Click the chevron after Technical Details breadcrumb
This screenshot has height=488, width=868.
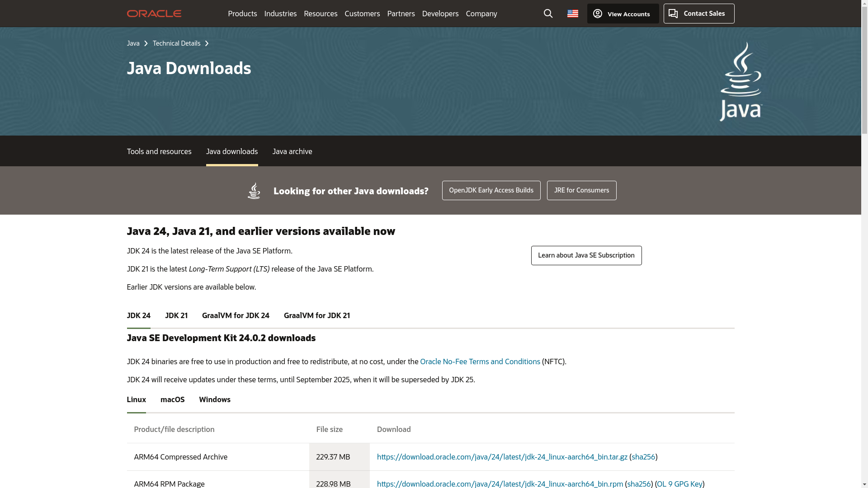click(x=207, y=43)
